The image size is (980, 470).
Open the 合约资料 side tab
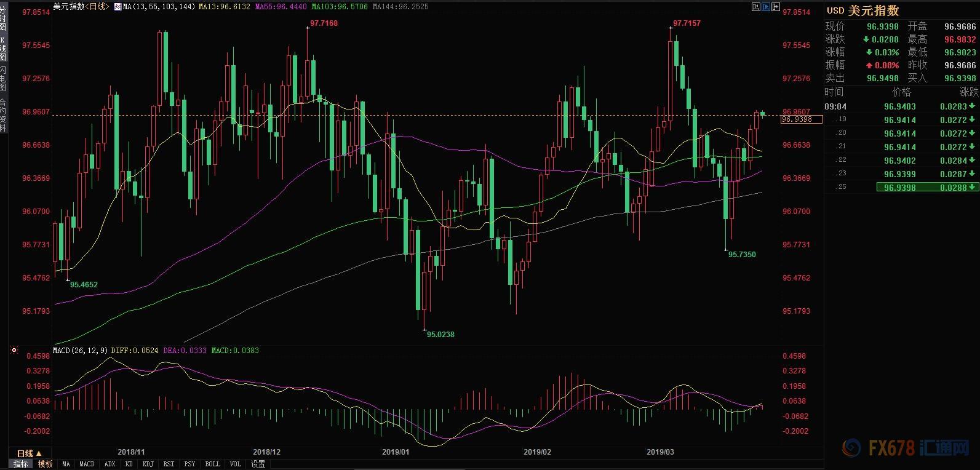(3, 115)
